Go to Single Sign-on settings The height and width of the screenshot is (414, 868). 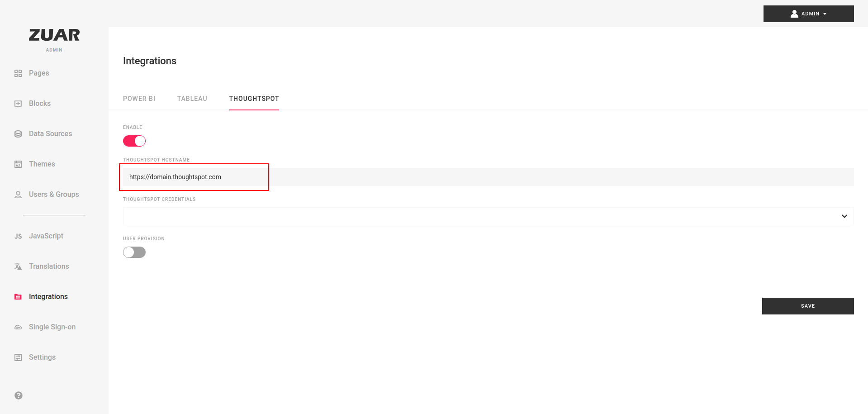click(x=52, y=327)
